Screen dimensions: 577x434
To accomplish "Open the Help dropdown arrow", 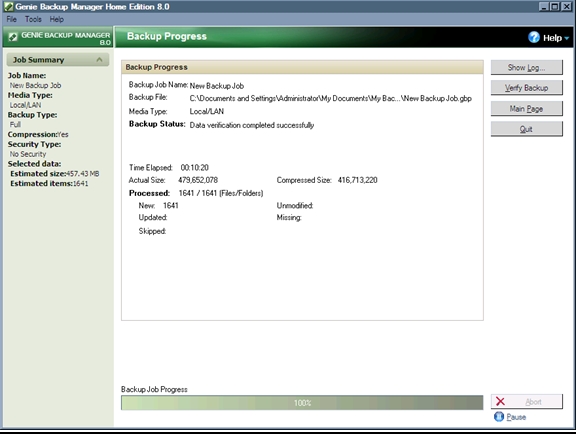I will coord(567,38).
